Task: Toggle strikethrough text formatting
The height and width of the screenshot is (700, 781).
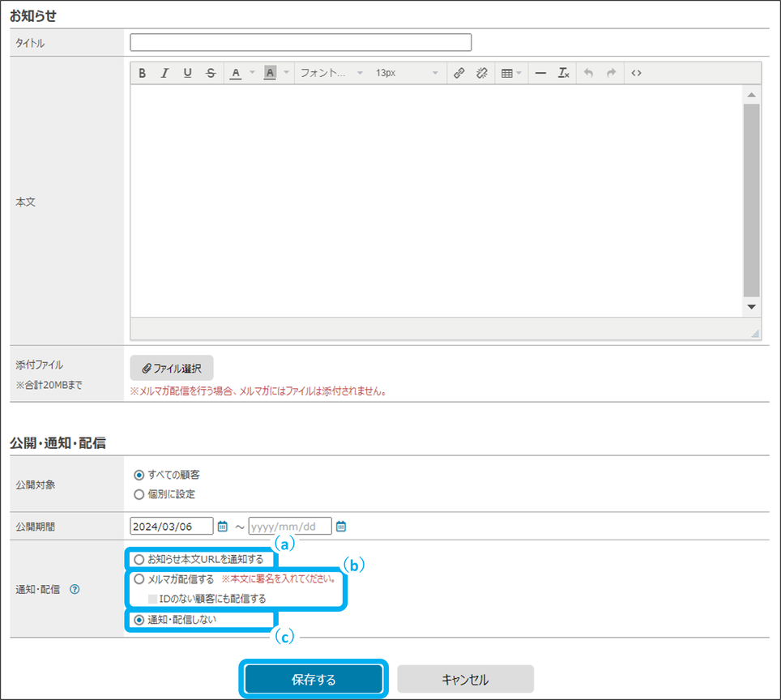Action: (211, 73)
